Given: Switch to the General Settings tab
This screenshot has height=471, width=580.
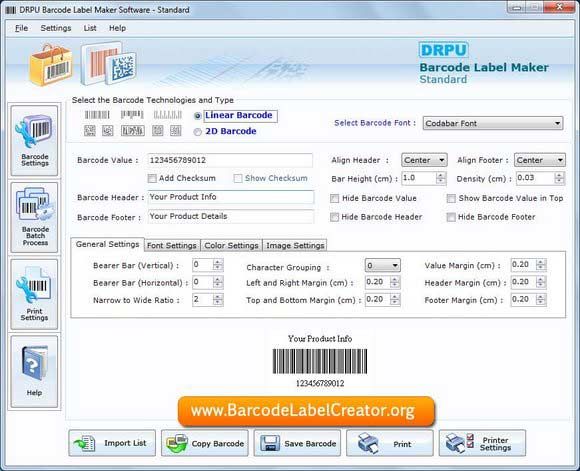Looking at the screenshot, I should [107, 245].
